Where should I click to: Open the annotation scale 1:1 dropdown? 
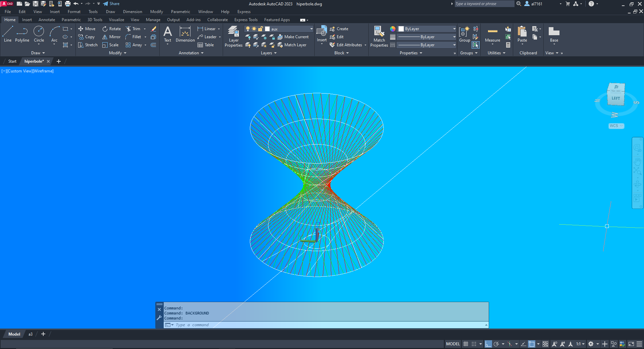[580, 344]
